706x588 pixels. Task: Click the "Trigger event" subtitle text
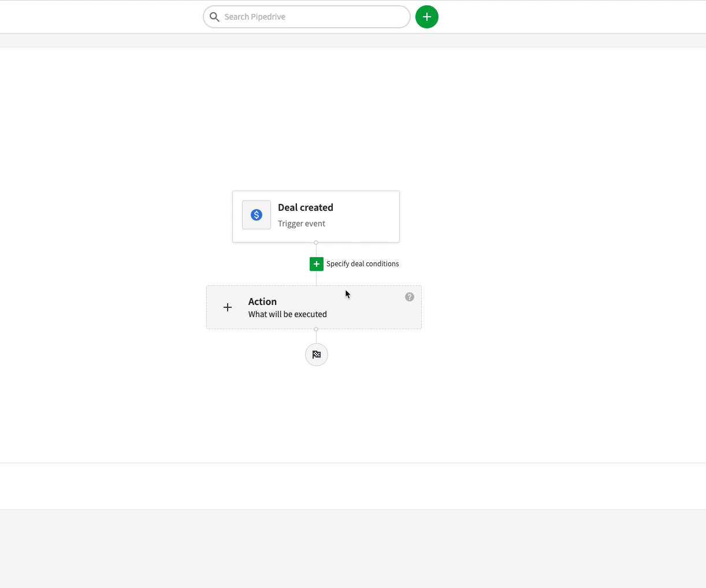301,224
